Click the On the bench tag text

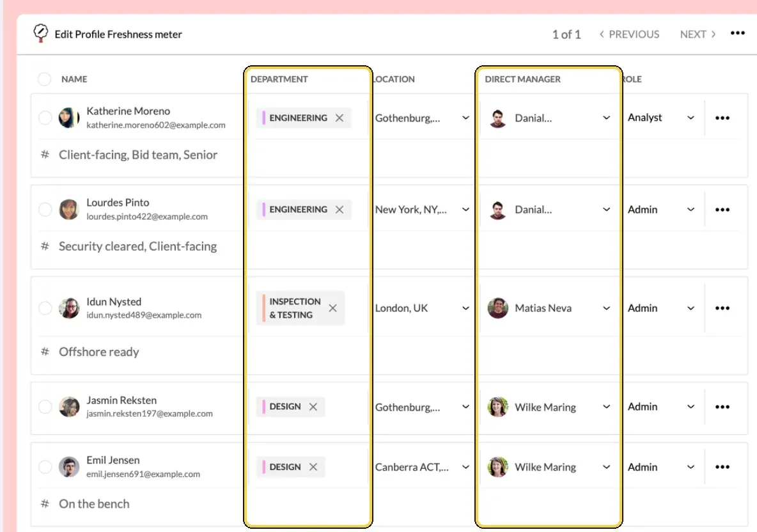(x=94, y=503)
